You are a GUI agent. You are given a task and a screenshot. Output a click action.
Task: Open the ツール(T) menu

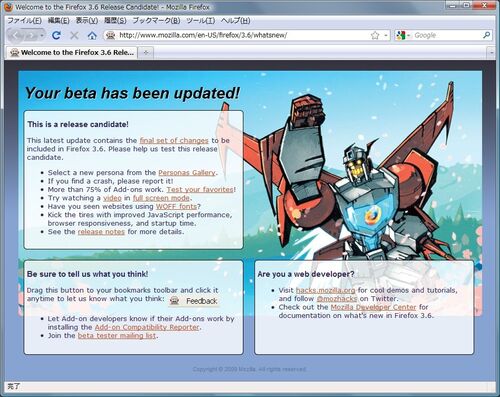(200, 21)
